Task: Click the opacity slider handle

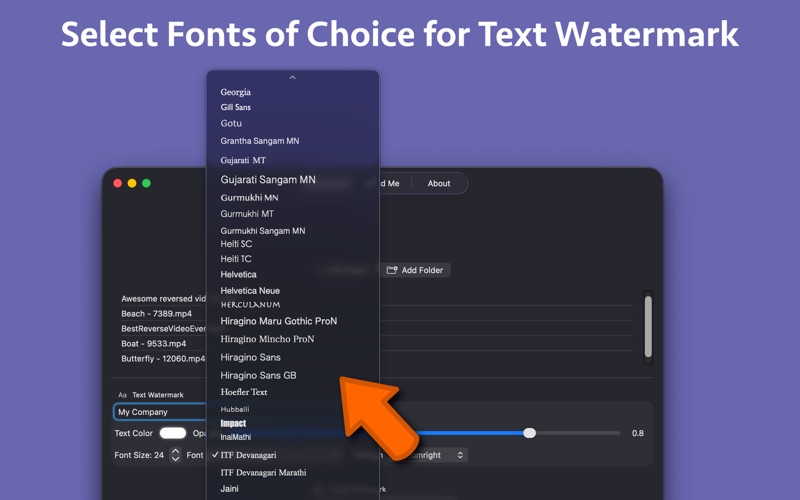Action: [x=530, y=433]
